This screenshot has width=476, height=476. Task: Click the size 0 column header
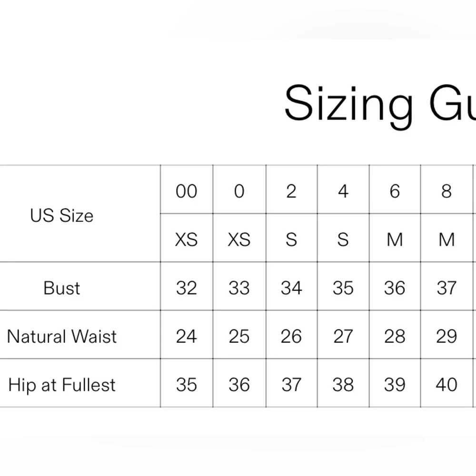239,191
